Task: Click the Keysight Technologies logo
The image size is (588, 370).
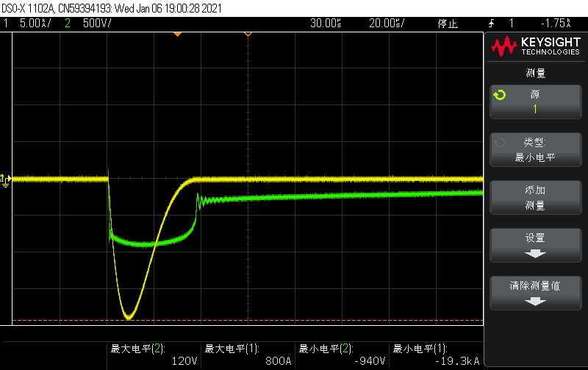Action: [535, 48]
